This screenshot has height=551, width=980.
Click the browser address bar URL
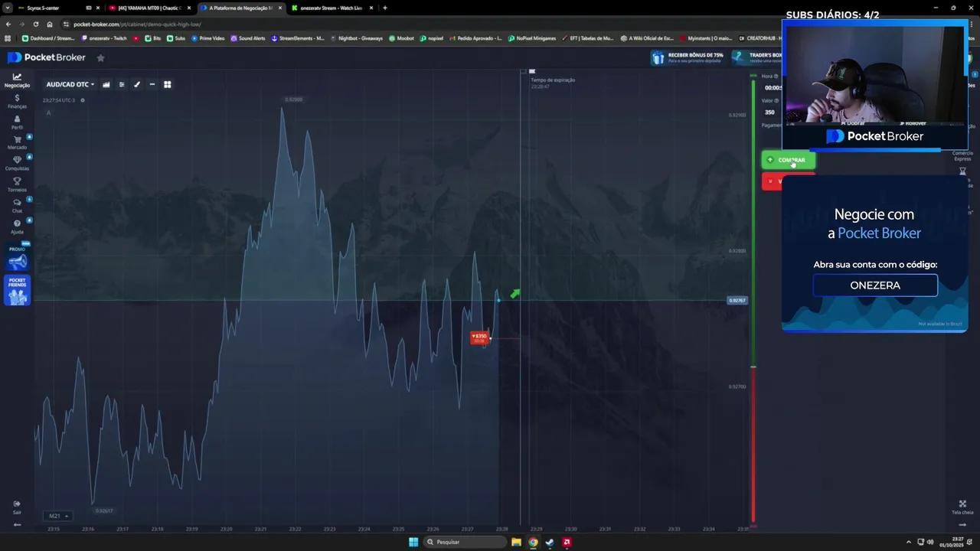point(137,24)
